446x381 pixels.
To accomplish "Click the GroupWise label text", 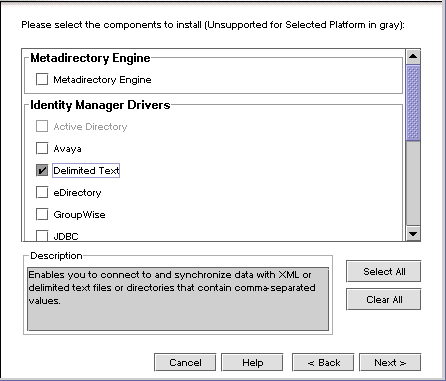I will (79, 215).
